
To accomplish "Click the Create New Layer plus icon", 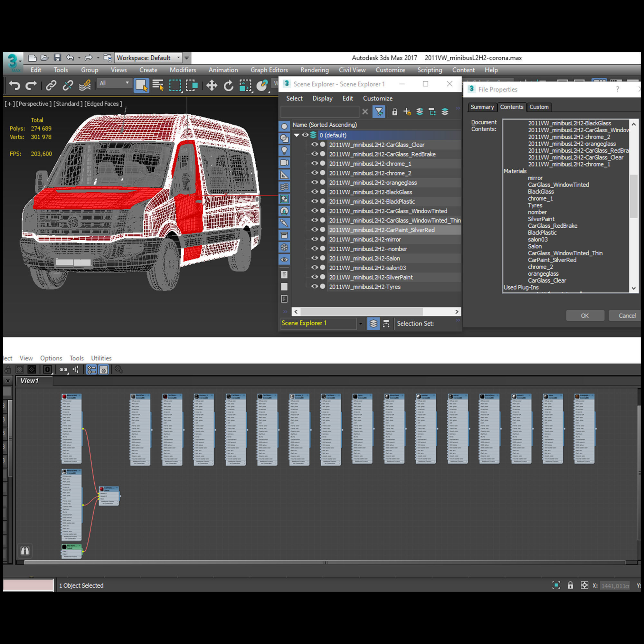I will 407,112.
